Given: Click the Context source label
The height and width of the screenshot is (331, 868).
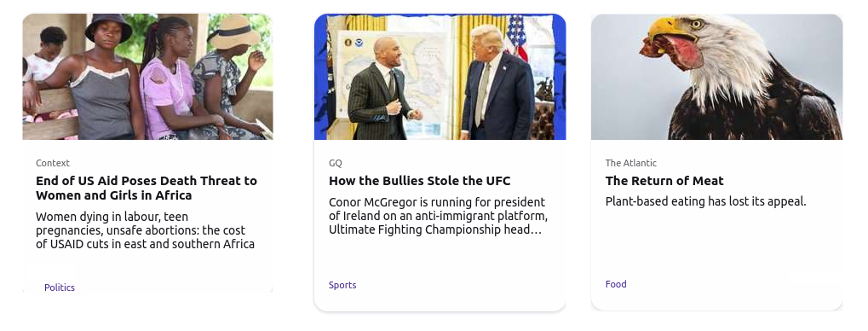Looking at the screenshot, I should [x=53, y=163].
